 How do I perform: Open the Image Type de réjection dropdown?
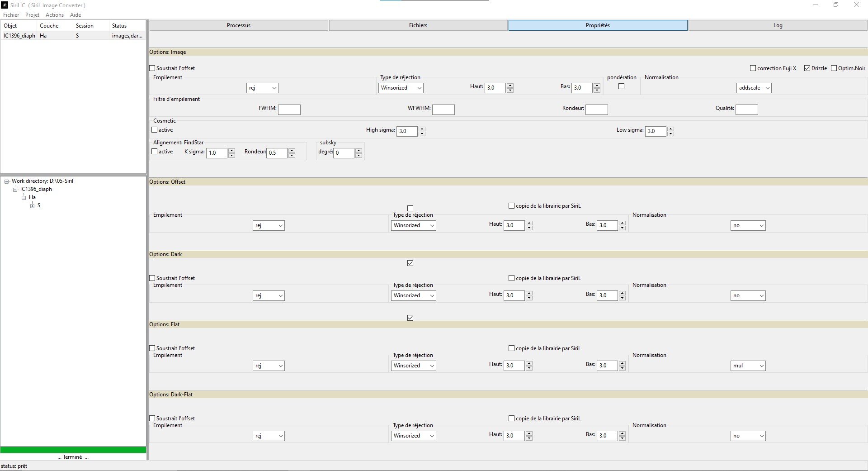[401, 88]
